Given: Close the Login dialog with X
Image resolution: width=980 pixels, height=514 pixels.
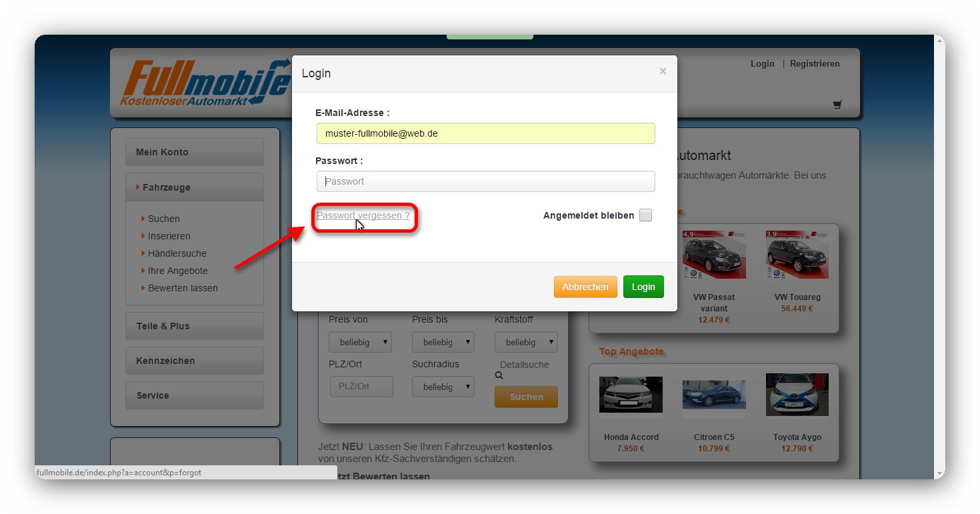Looking at the screenshot, I should click(663, 71).
